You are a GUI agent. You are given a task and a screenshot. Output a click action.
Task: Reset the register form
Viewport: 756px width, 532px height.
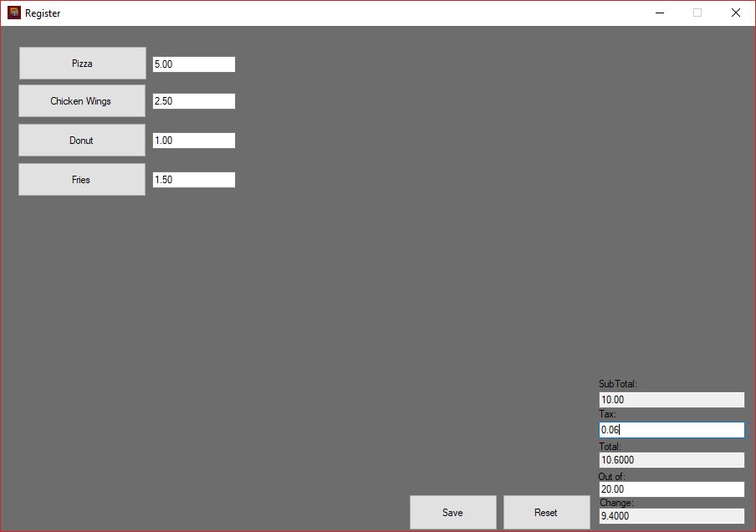coord(546,512)
